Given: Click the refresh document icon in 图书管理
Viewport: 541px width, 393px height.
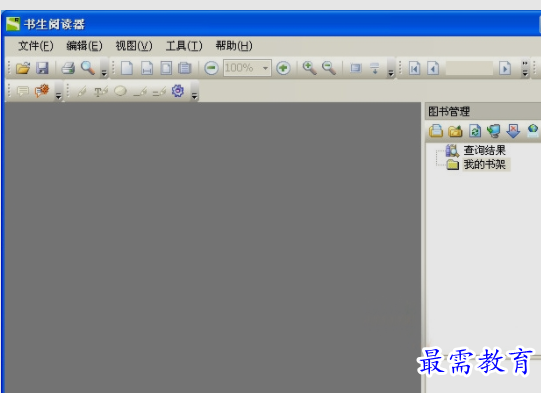Looking at the screenshot, I should tap(475, 131).
